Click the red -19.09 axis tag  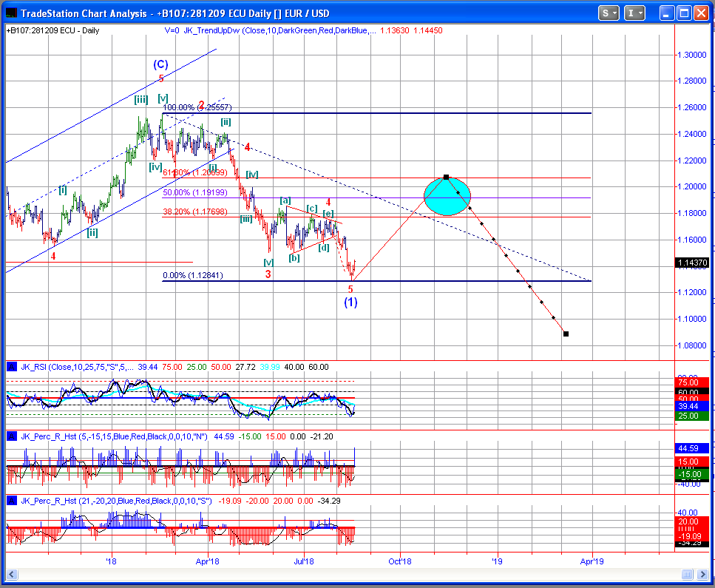[692, 536]
